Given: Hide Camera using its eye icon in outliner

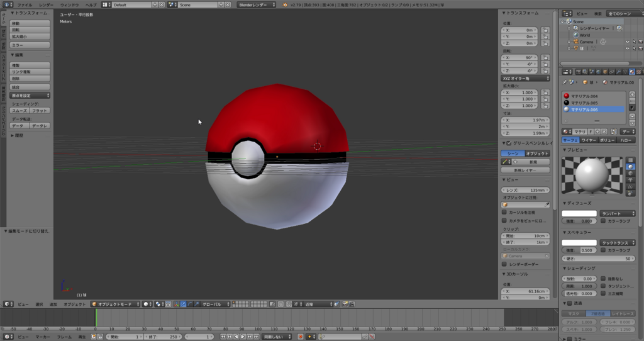Looking at the screenshot, I should 627,42.
